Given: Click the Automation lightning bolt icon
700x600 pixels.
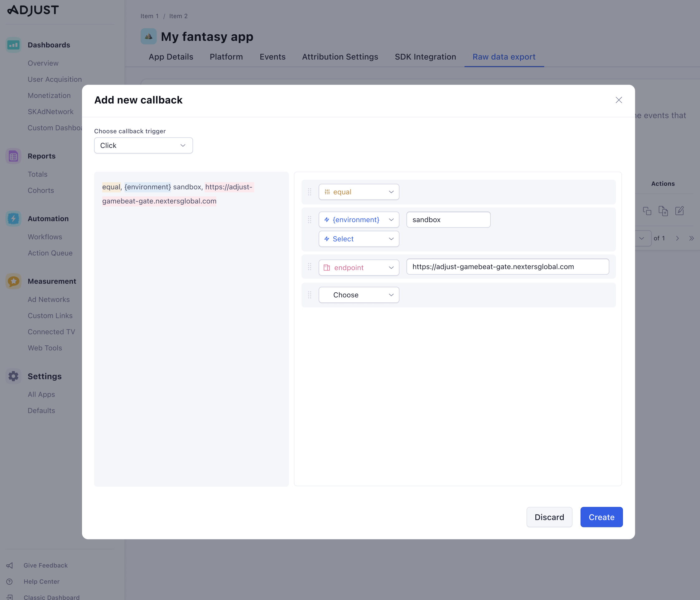Looking at the screenshot, I should 13,218.
